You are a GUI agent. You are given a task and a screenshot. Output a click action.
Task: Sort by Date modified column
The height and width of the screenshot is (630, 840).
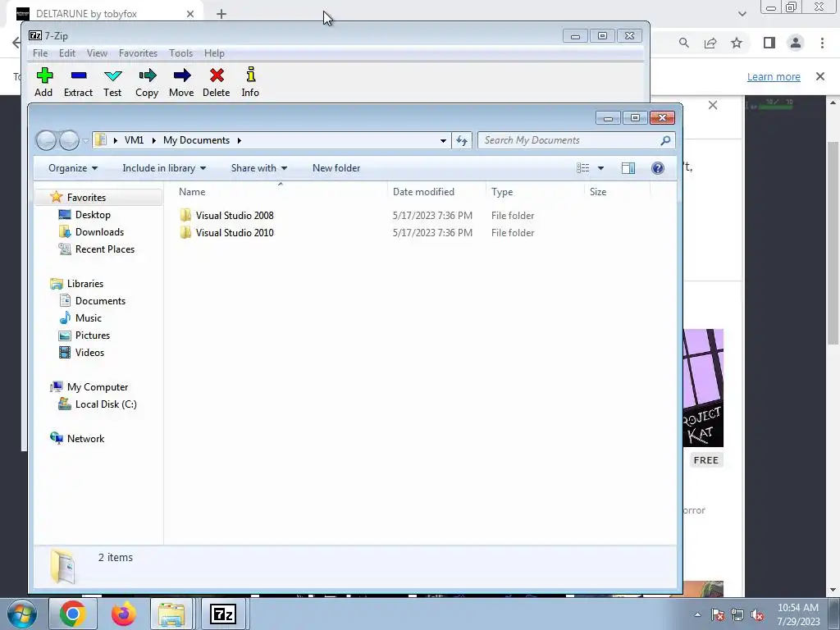pyautogui.click(x=436, y=192)
